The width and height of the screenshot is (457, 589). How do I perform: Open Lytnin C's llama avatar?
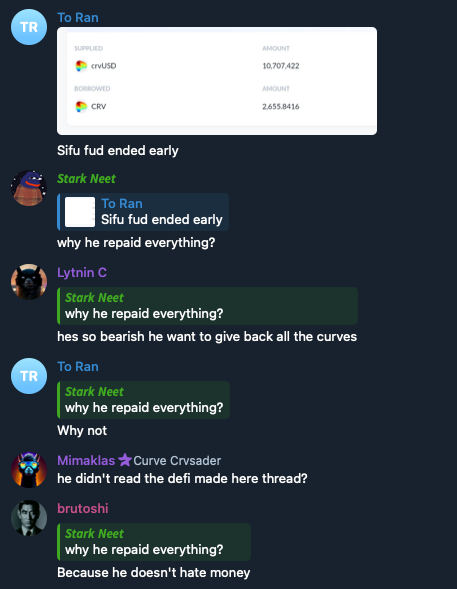tap(29, 282)
